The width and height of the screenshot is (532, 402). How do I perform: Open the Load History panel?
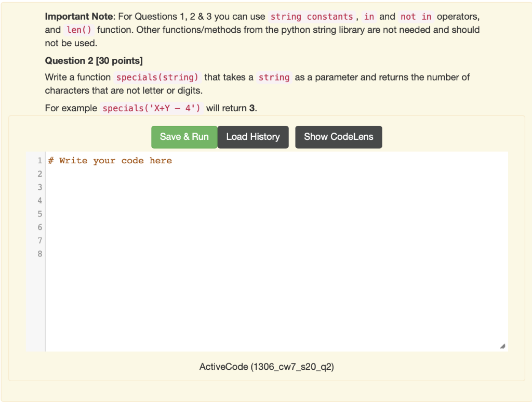pyautogui.click(x=253, y=137)
